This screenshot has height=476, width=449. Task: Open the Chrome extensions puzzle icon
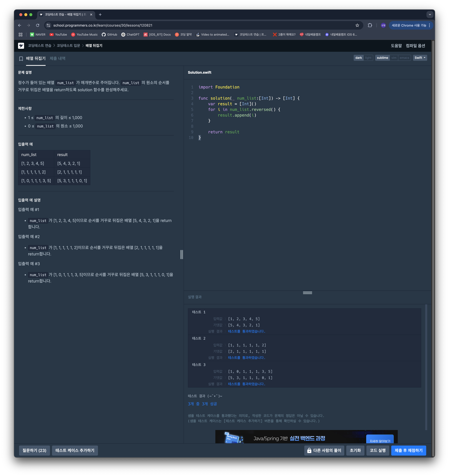(370, 25)
